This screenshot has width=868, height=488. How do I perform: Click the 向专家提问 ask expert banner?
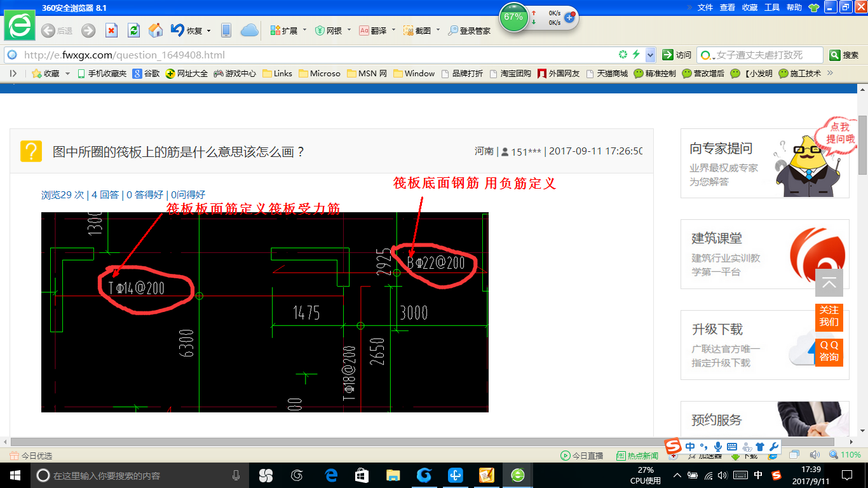(x=764, y=163)
